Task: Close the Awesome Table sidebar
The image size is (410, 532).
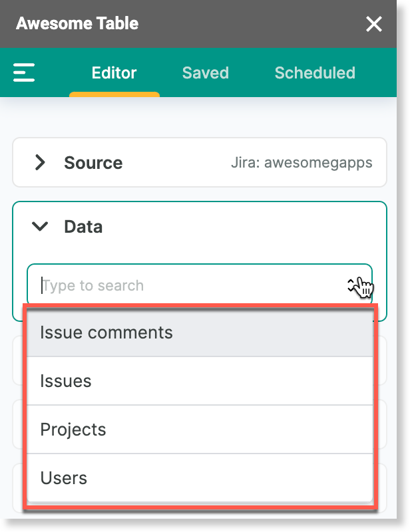Action: point(373,24)
